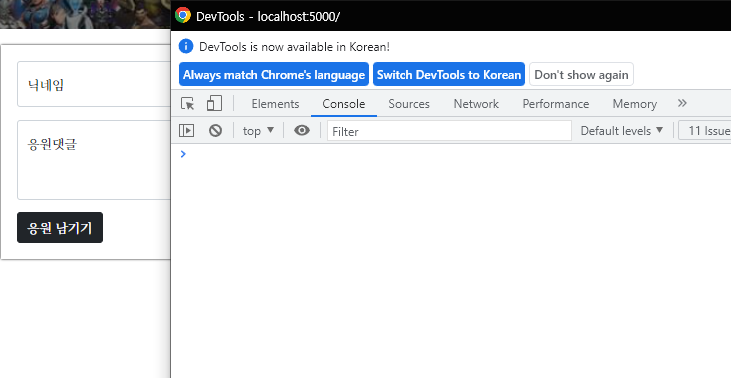731x378 pixels.
Task: Open the Memory tab
Action: click(634, 103)
